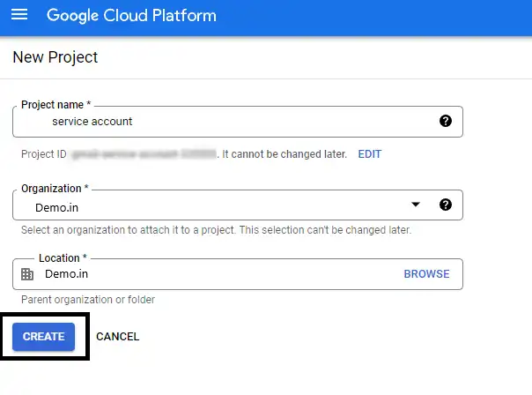This screenshot has width=532, height=395.
Task: Click the 'New Project' page heading
Action: [55, 57]
